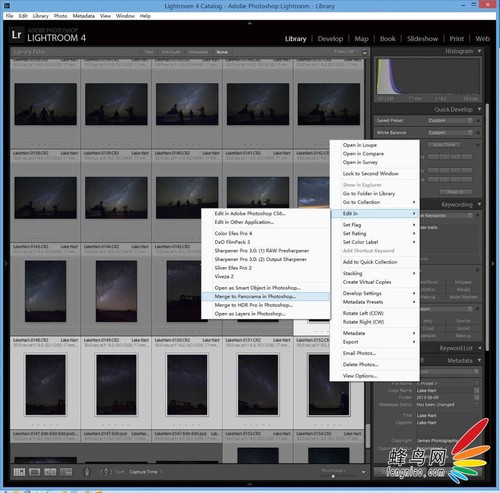
Task: Open the File menu
Action: tap(9, 16)
